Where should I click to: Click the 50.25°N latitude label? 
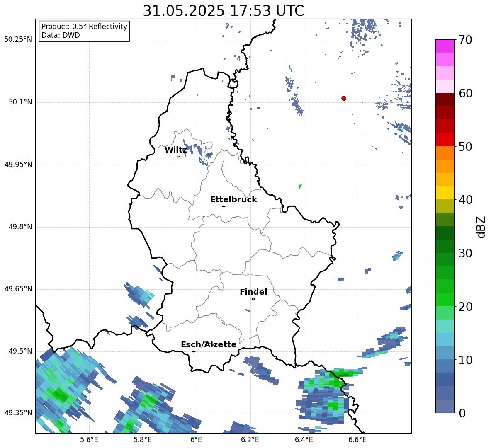18,40
